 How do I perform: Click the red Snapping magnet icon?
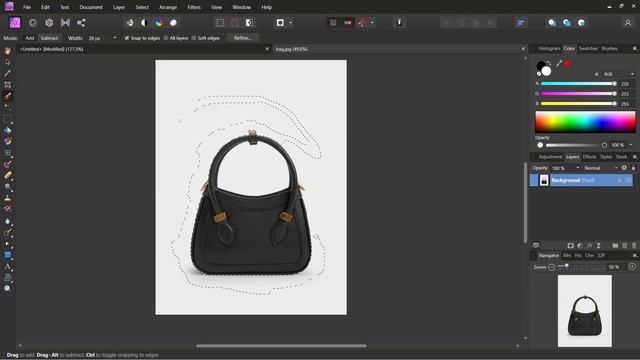363,23
